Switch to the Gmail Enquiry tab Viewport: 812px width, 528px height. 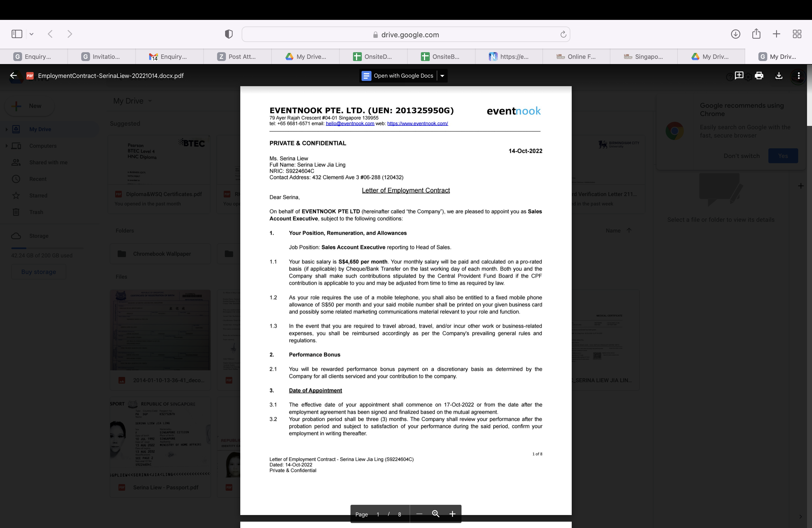click(169, 57)
